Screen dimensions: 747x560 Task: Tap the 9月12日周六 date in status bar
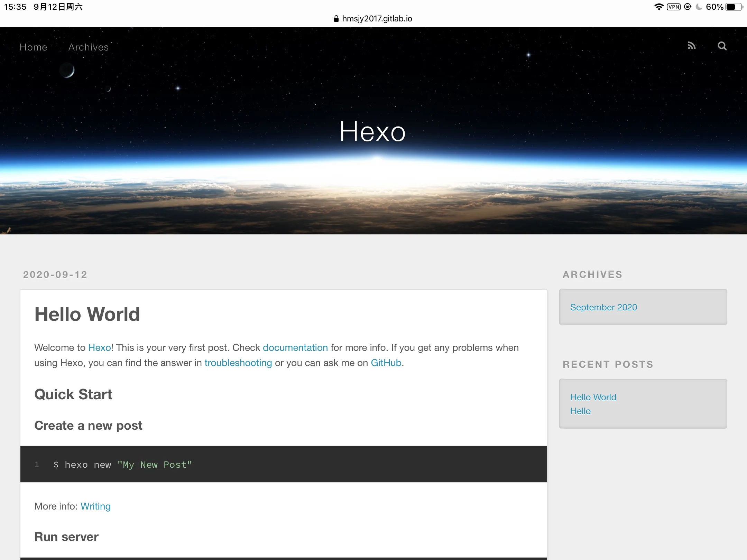click(58, 7)
